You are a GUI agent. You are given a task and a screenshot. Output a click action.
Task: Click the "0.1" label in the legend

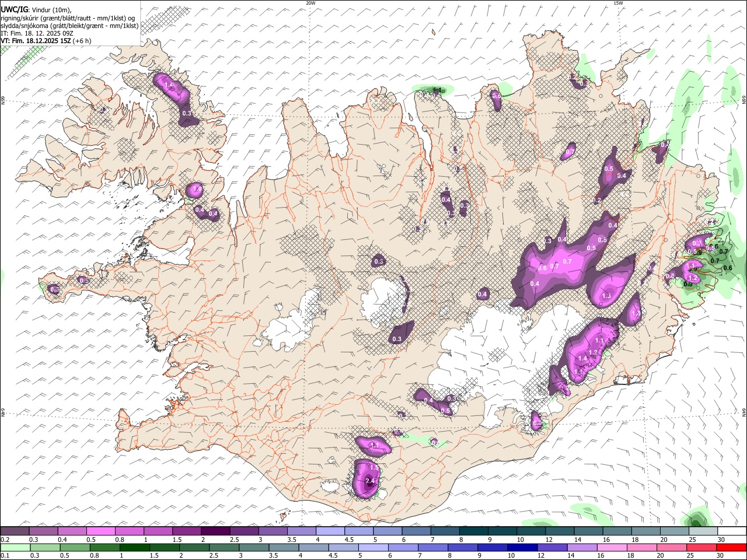[x=4, y=556]
